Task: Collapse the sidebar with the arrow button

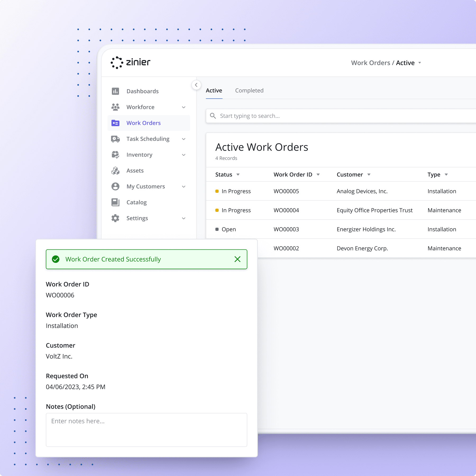Action: point(196,85)
